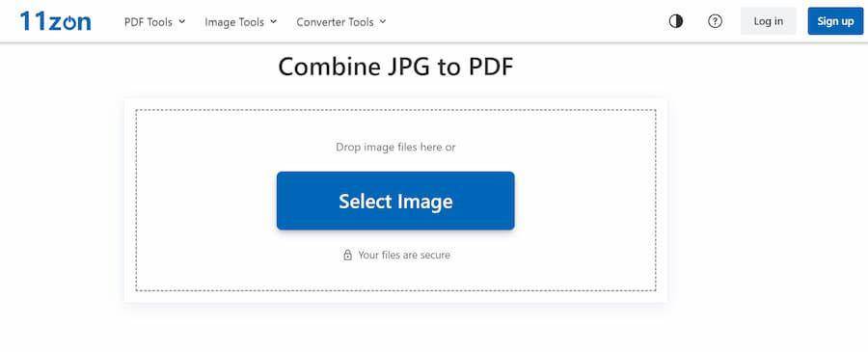The height and width of the screenshot is (352, 868).
Task: Click the Log in button
Action: pos(769,21)
